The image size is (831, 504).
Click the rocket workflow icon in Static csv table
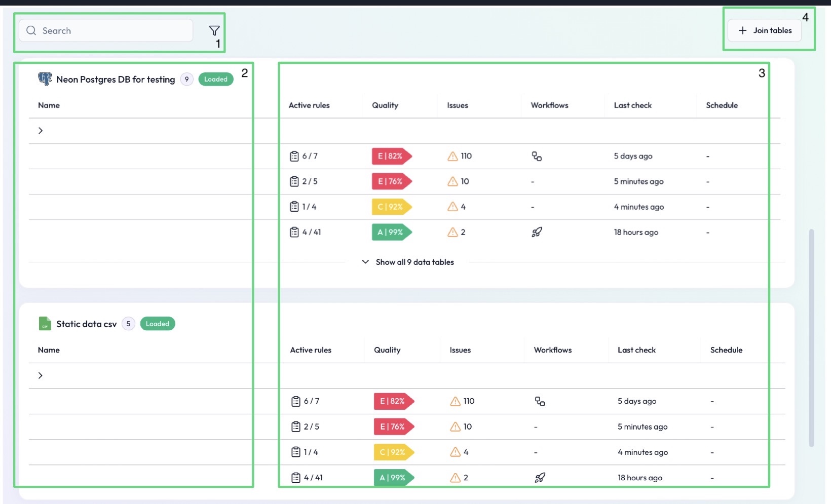[540, 477]
